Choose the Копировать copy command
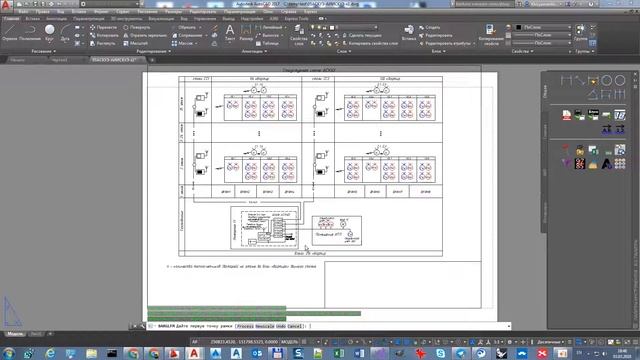640x360 pixels. (x=104, y=35)
